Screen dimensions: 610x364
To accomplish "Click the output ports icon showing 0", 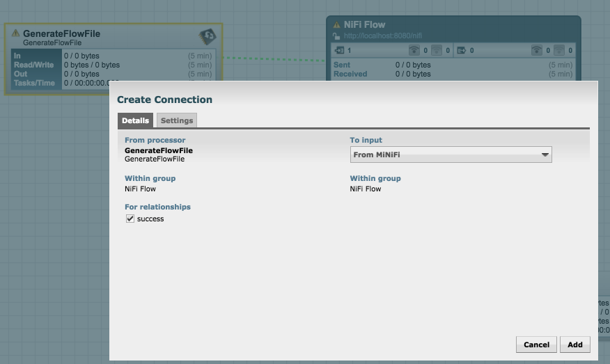I will (x=462, y=50).
